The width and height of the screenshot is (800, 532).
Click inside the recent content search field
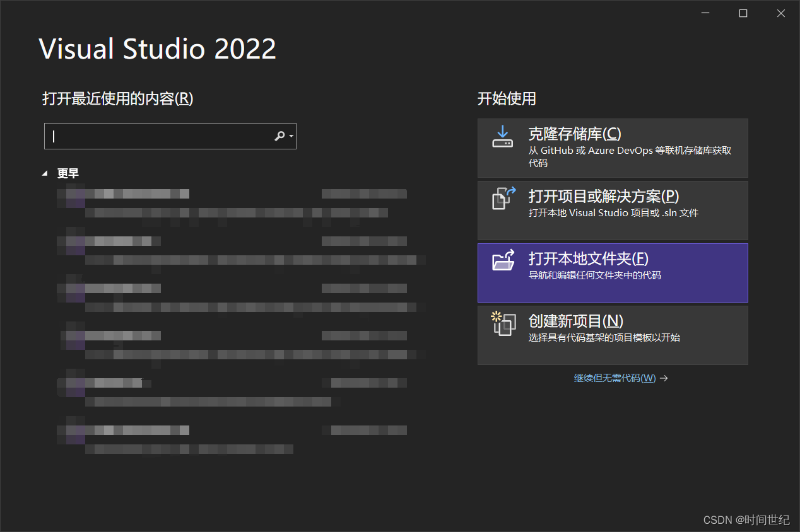[x=158, y=136]
